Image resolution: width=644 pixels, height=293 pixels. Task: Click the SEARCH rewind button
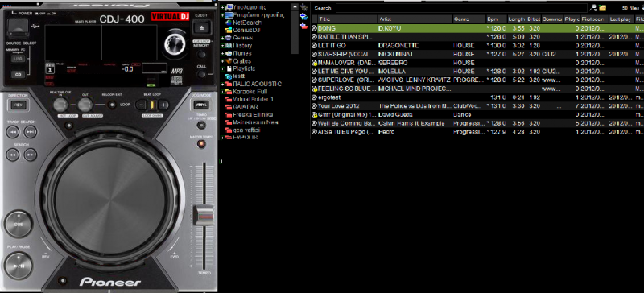point(13,155)
